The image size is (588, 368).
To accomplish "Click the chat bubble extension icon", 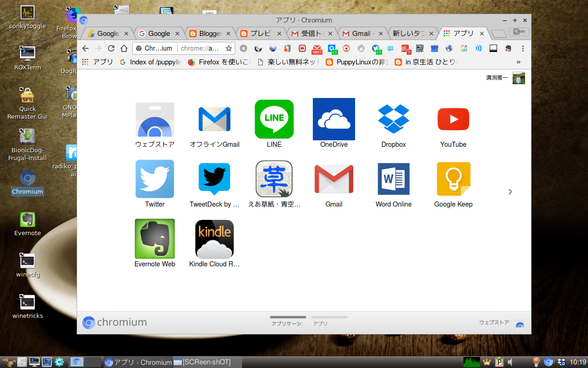I will point(390,48).
